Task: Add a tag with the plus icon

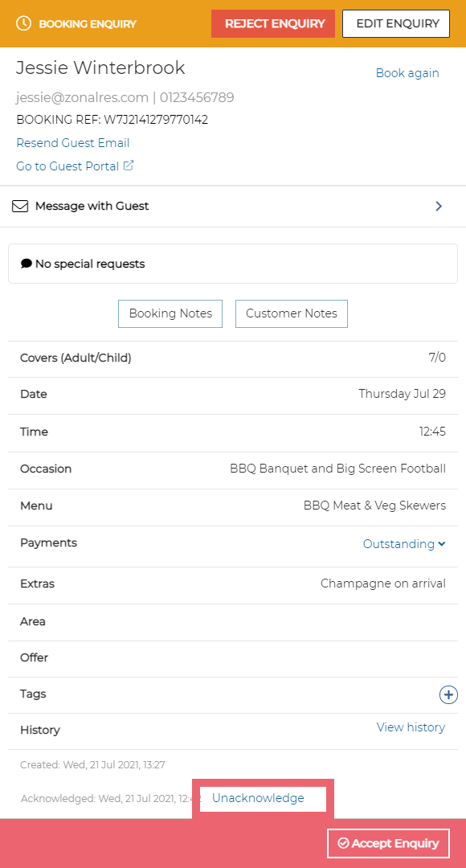Action: (x=448, y=694)
